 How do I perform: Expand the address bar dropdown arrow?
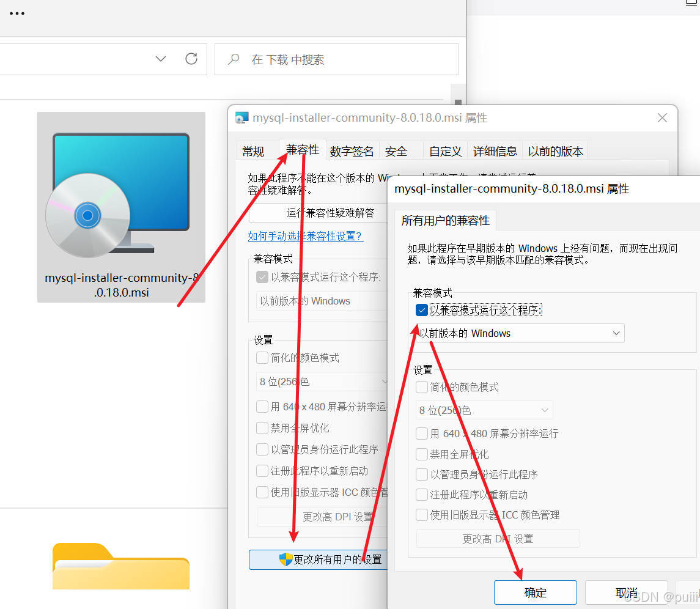[160, 59]
